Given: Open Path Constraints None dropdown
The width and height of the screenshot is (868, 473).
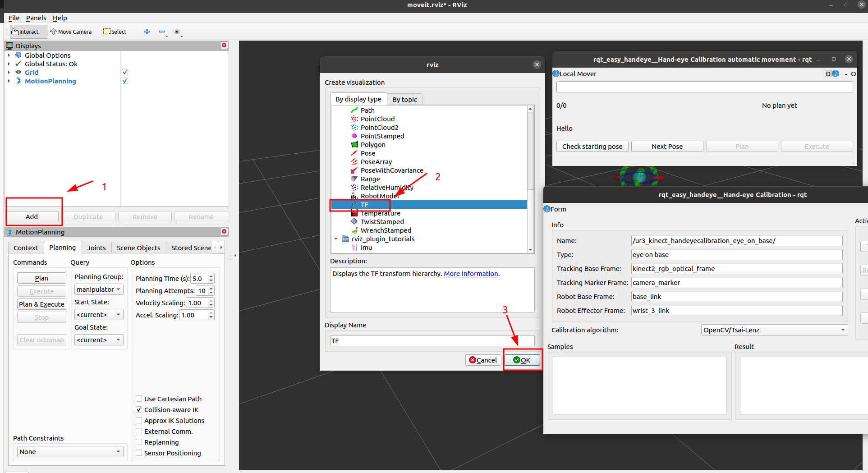Looking at the screenshot, I should pyautogui.click(x=70, y=452).
